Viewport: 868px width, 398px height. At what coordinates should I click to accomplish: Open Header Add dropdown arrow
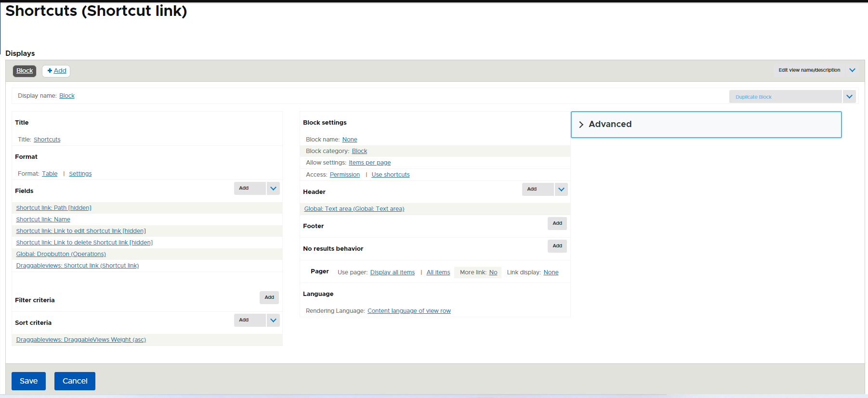[x=561, y=189]
